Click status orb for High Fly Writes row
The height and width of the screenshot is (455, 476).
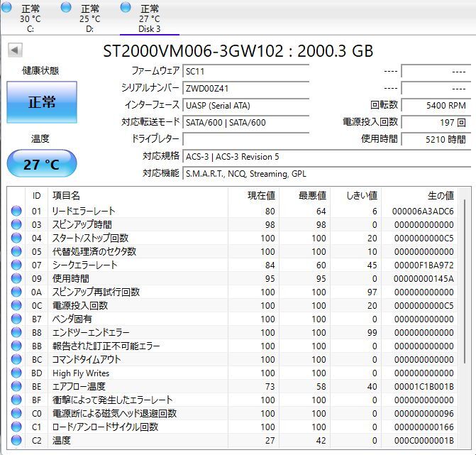pos(16,373)
